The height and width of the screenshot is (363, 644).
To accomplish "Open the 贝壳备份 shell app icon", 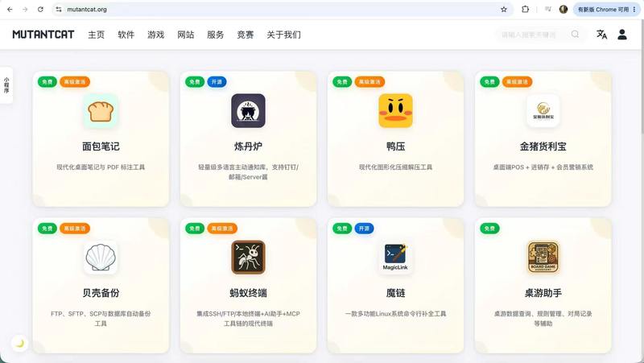I will [x=101, y=258].
